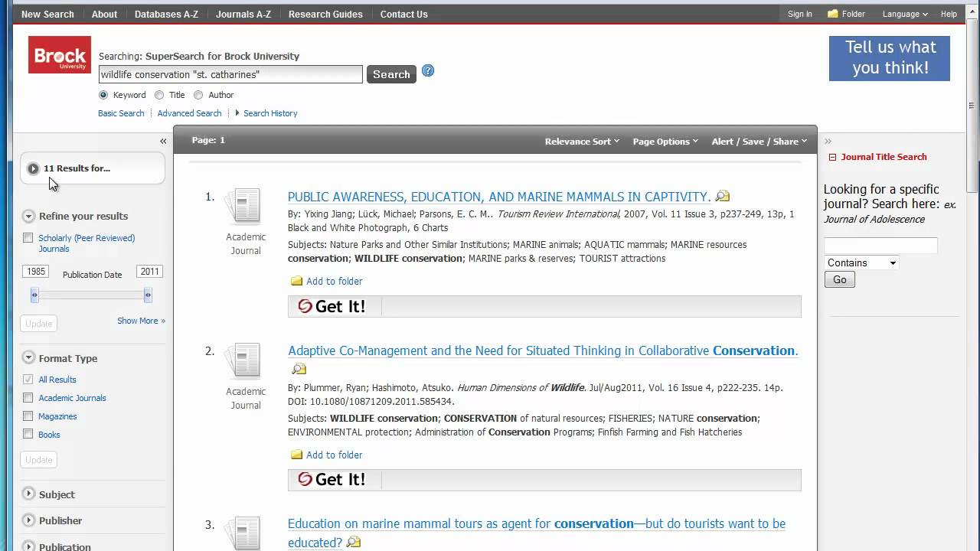Expand the Publication facet
Viewport: 980px width, 551px height.
pos(29,546)
